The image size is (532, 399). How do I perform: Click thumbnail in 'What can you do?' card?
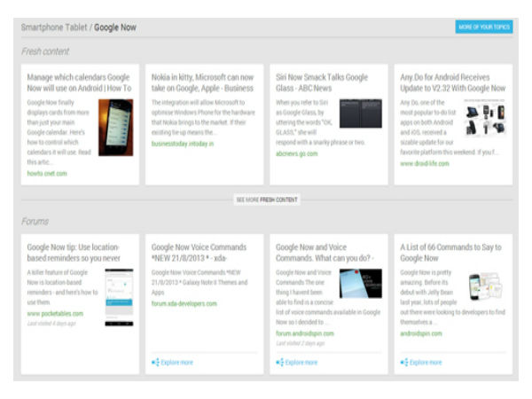point(361,284)
